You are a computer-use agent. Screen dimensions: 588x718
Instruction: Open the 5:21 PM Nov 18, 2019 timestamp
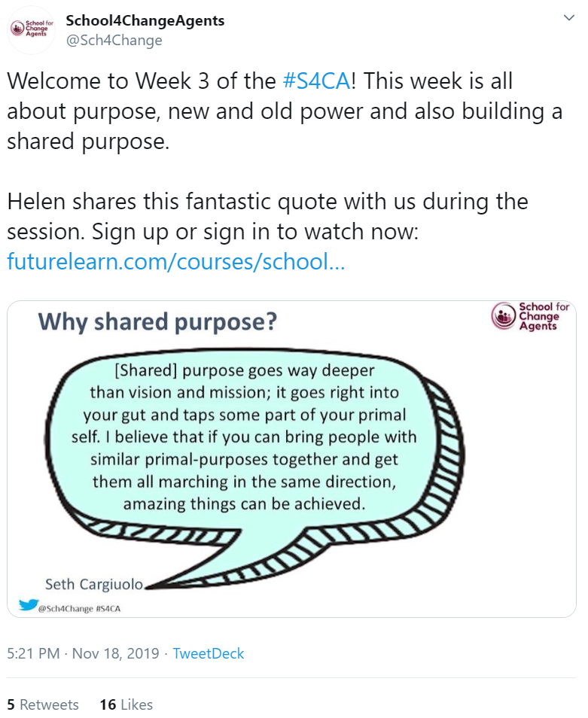pos(83,653)
